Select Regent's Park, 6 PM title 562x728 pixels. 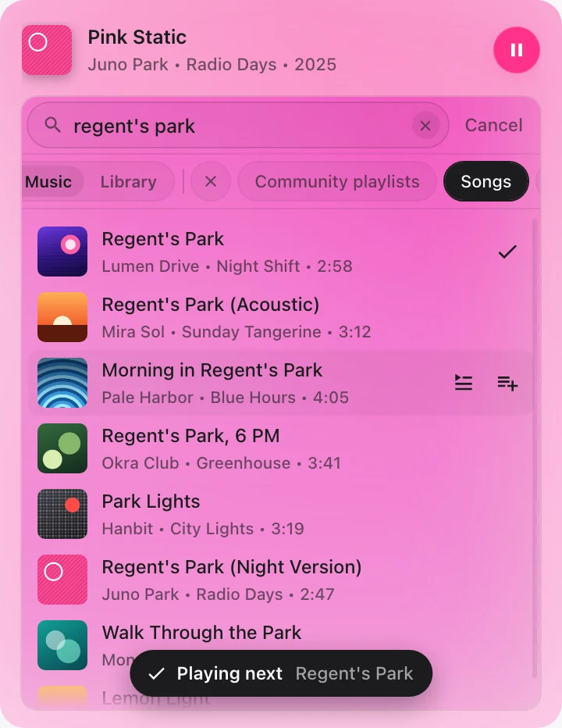(x=190, y=436)
